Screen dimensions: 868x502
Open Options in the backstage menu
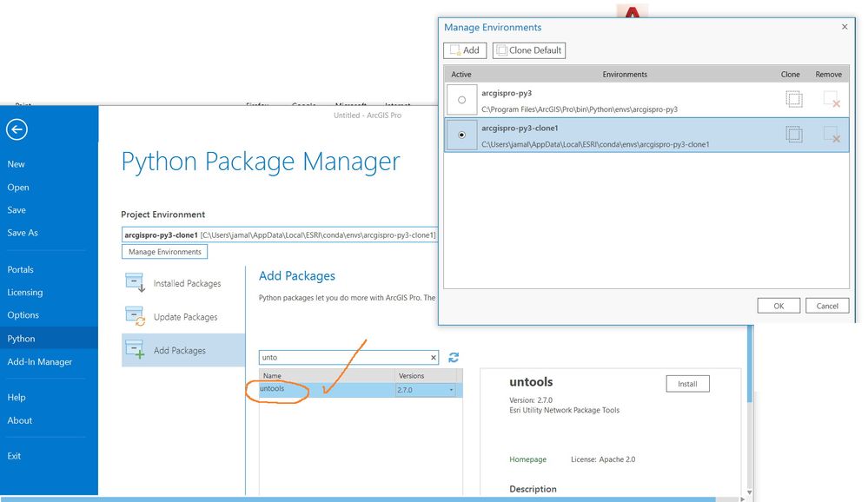[23, 315]
